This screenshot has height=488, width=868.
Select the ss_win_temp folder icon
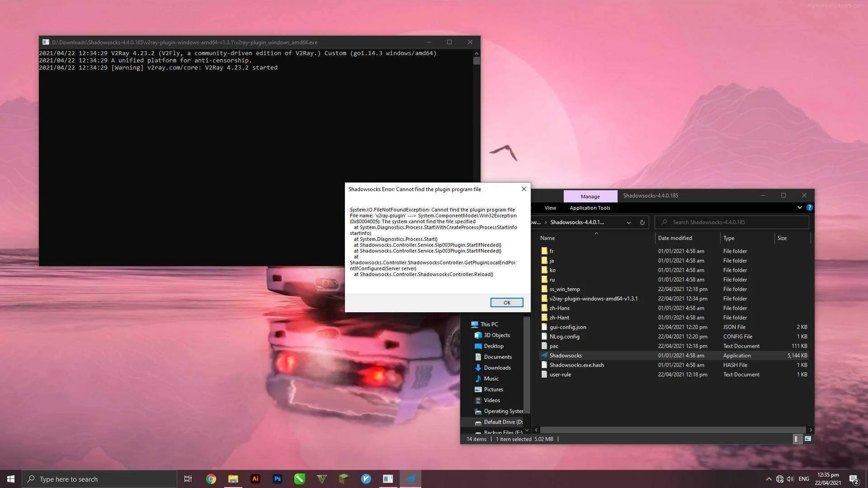(x=544, y=289)
